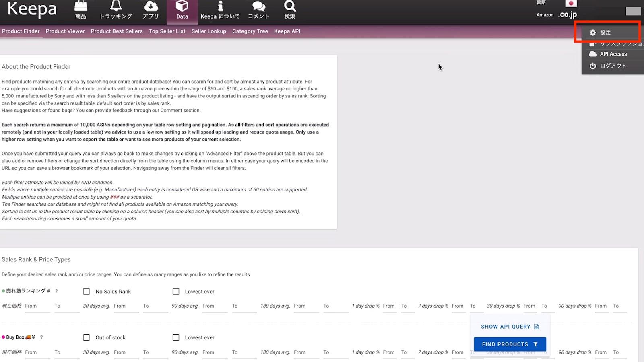The width and height of the screenshot is (644, 362).
Task: Open the Amazon .co.jp domain selector
Action: 567,15
